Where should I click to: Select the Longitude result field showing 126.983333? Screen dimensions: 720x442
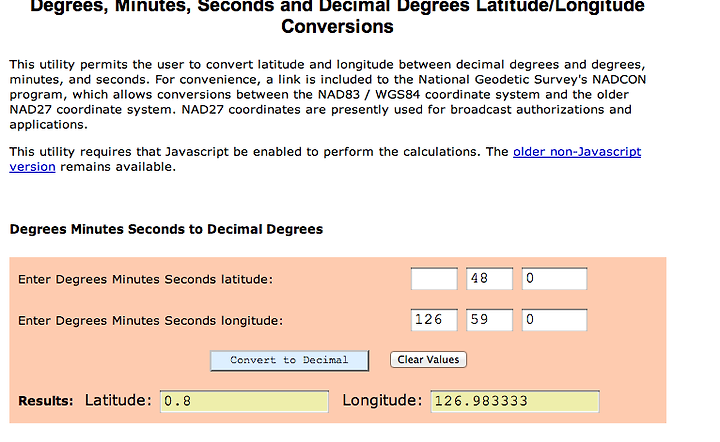515,402
